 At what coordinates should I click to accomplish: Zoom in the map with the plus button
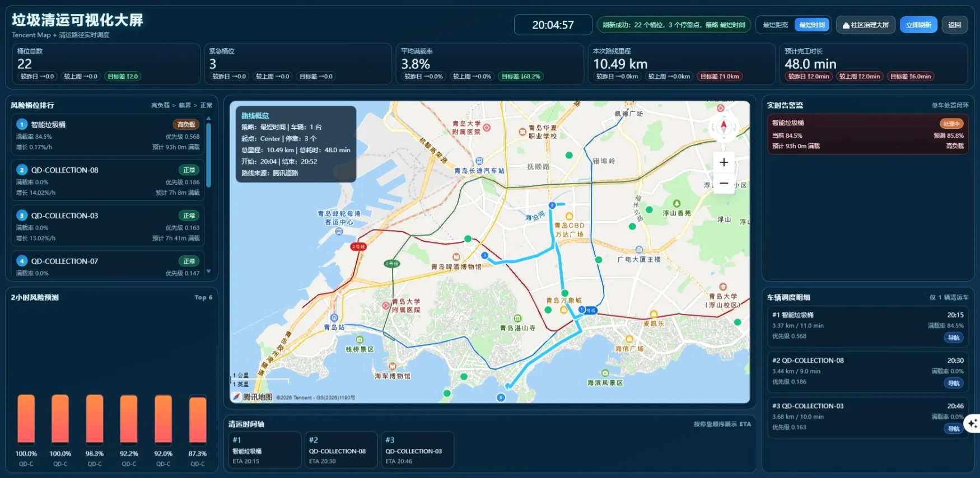[724, 162]
